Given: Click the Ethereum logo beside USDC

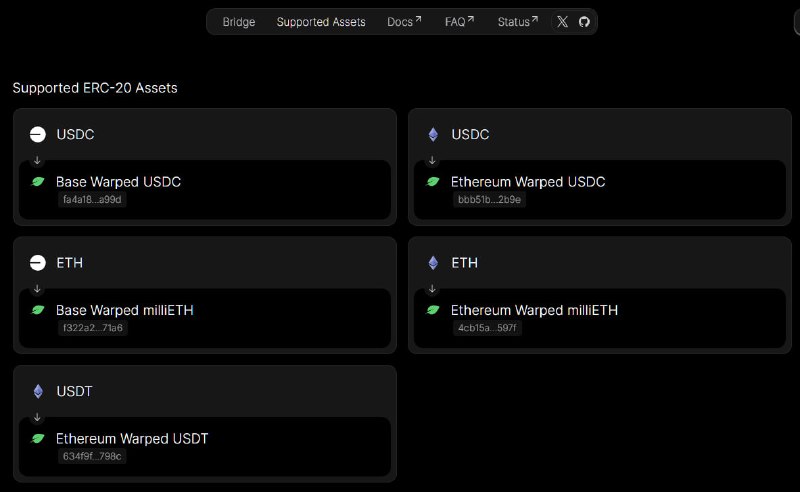Looking at the screenshot, I should pos(433,134).
